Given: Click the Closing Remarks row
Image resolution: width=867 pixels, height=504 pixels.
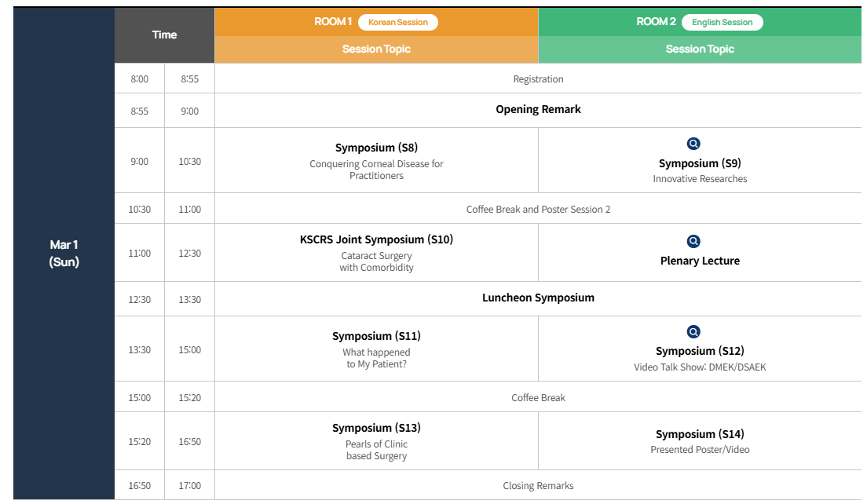Looking at the screenshot, I should click(x=538, y=486).
